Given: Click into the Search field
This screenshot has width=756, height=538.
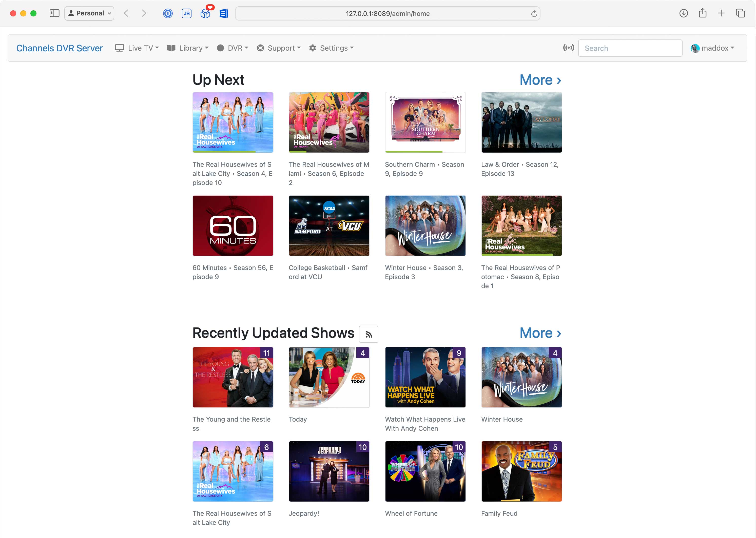Looking at the screenshot, I should coord(630,48).
